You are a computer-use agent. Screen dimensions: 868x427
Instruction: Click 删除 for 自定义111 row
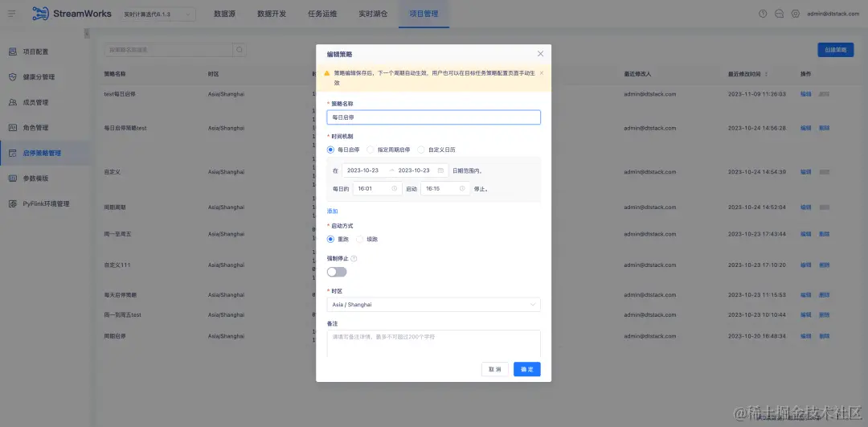825,265
